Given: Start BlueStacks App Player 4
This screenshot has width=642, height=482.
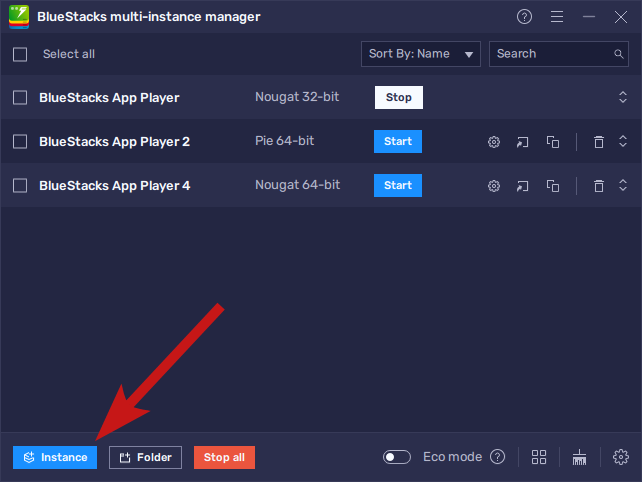Looking at the screenshot, I should tap(398, 186).
